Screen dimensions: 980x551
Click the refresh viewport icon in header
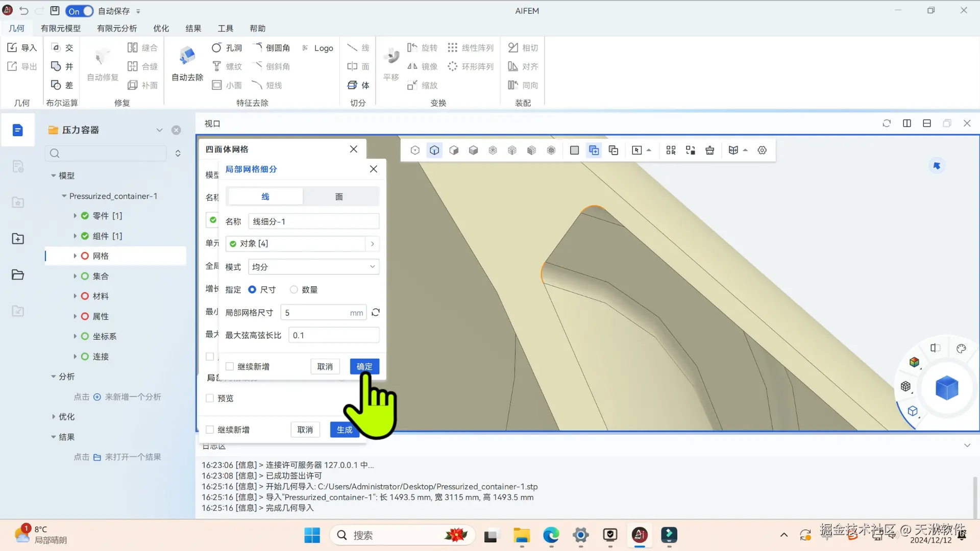click(887, 123)
